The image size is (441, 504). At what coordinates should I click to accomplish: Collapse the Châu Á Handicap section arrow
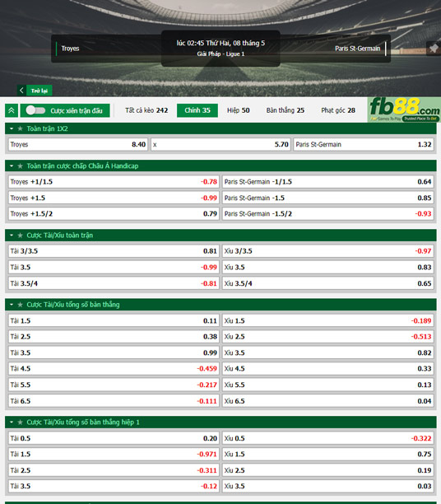pyautogui.click(x=12, y=166)
